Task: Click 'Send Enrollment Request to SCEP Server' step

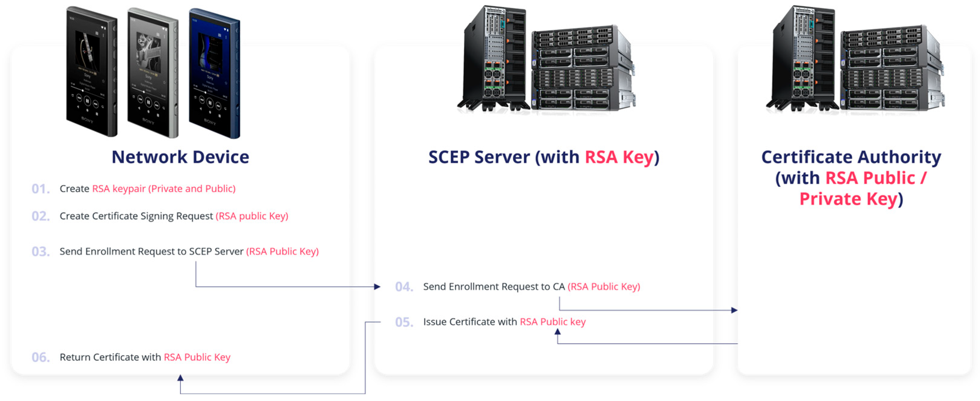Action: pyautogui.click(x=152, y=252)
